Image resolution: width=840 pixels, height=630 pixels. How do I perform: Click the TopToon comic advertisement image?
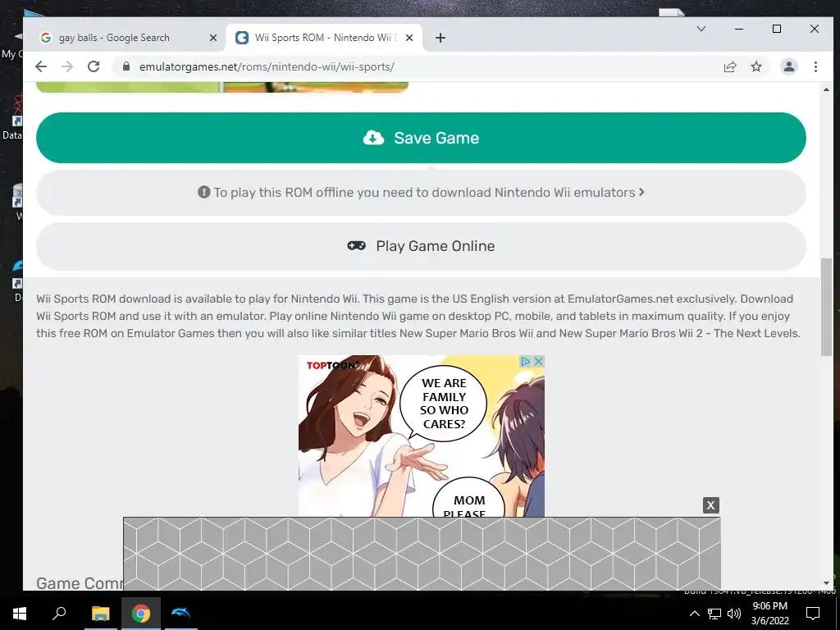coord(421,436)
